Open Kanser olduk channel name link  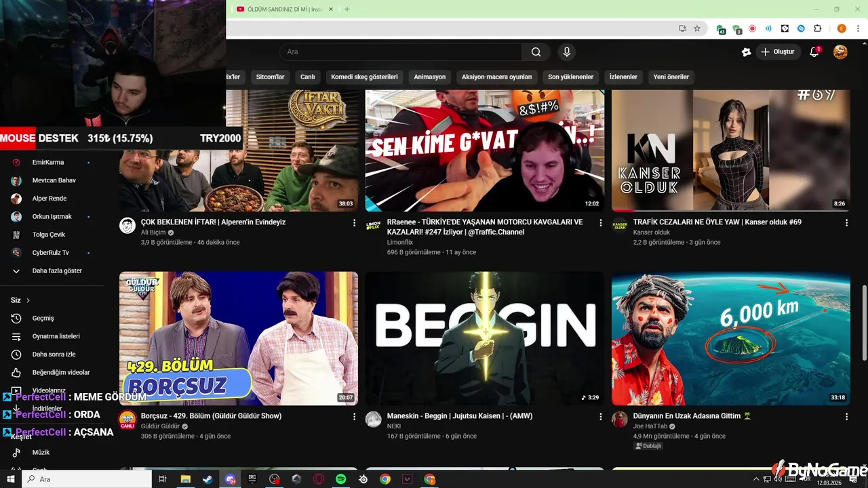point(651,232)
